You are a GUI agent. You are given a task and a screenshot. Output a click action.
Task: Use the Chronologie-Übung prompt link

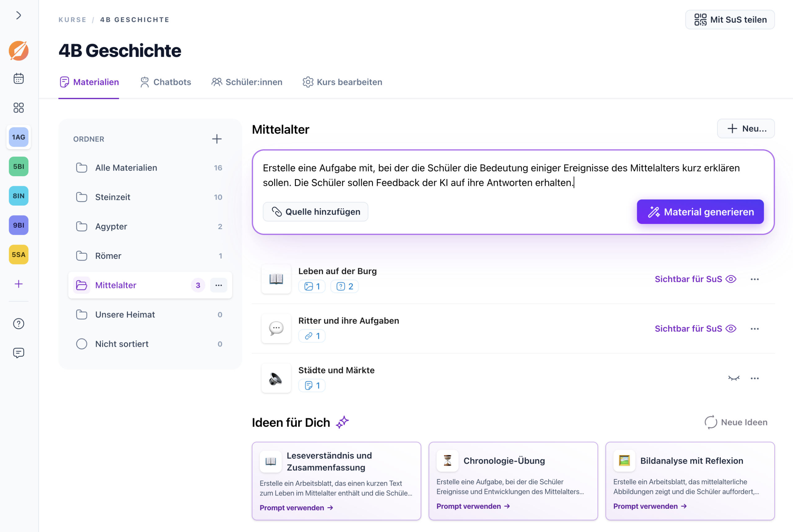[473, 506]
